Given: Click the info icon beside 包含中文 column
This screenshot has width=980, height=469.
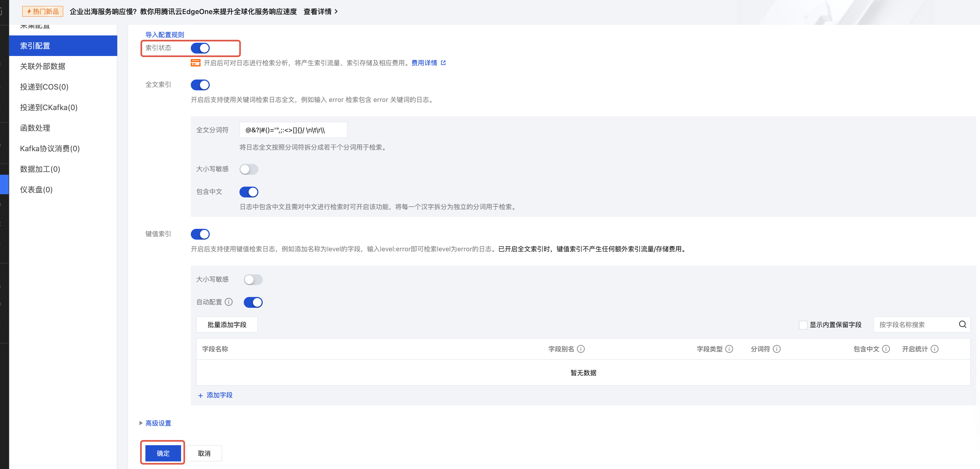Looking at the screenshot, I should [886, 349].
